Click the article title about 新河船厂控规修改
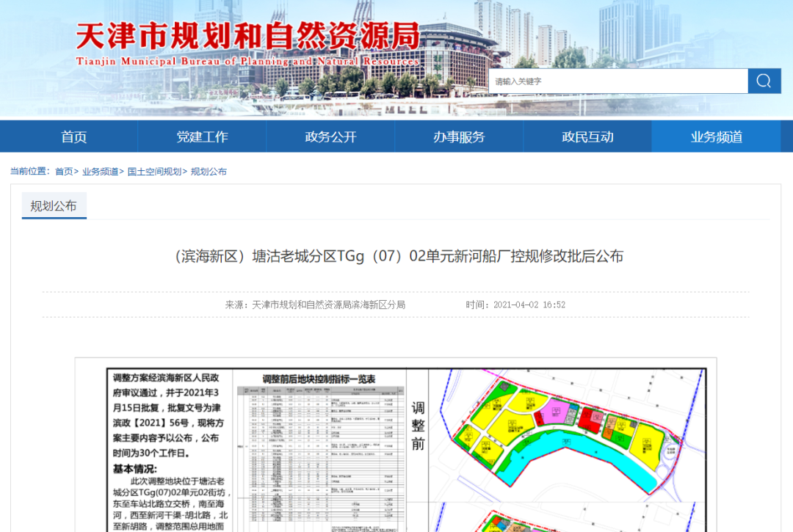The width and height of the screenshot is (793, 532). click(396, 256)
